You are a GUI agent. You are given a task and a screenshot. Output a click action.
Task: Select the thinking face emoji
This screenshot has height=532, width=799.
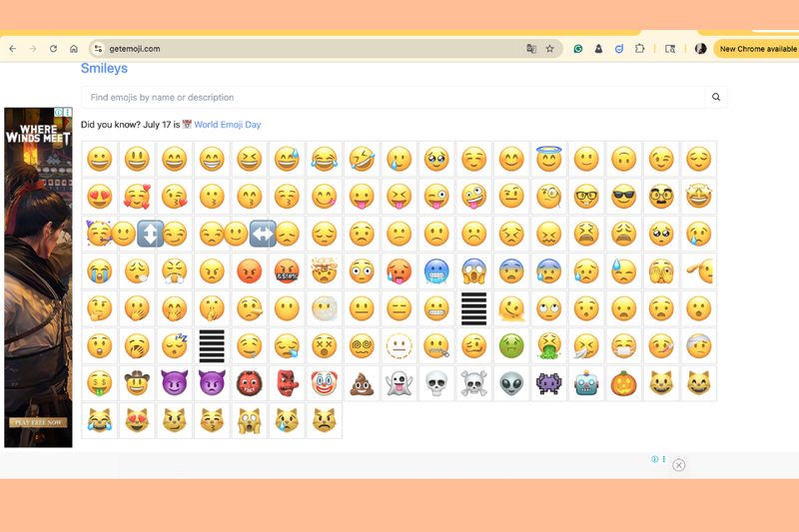(x=99, y=308)
